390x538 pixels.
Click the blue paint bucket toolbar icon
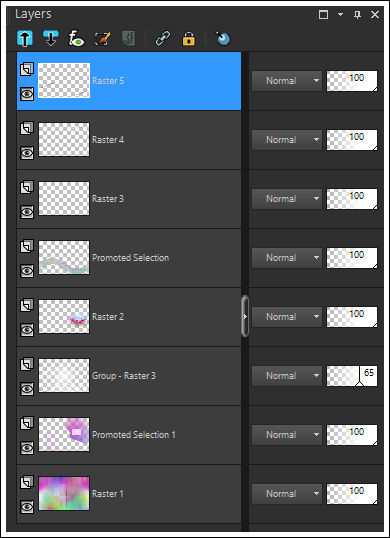tap(223, 38)
